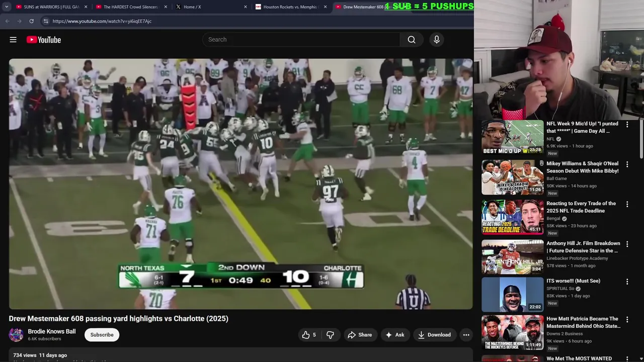
Task: Like the video with thumbs up
Action: [309, 335]
